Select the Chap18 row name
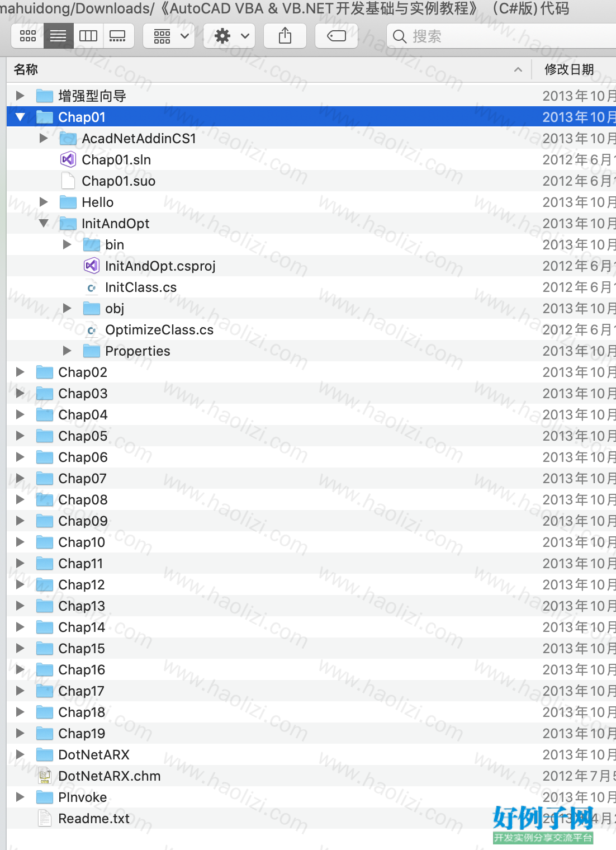The image size is (616, 850). 82,712
